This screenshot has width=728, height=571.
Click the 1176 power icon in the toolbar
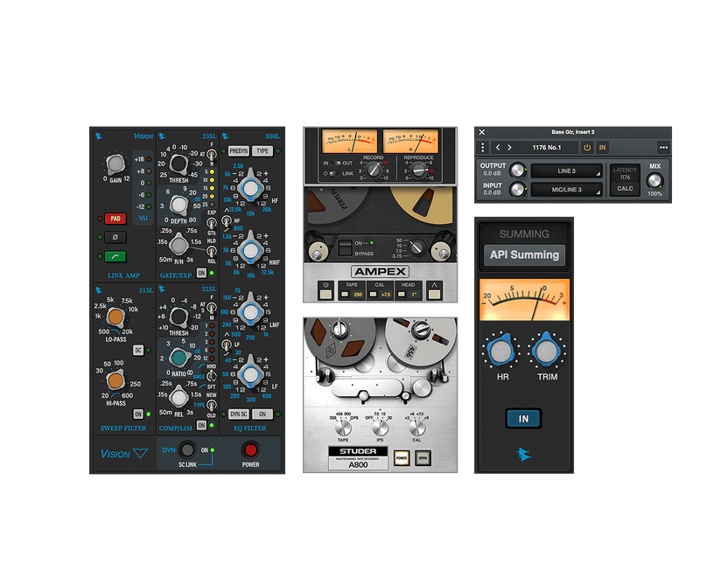(x=587, y=146)
